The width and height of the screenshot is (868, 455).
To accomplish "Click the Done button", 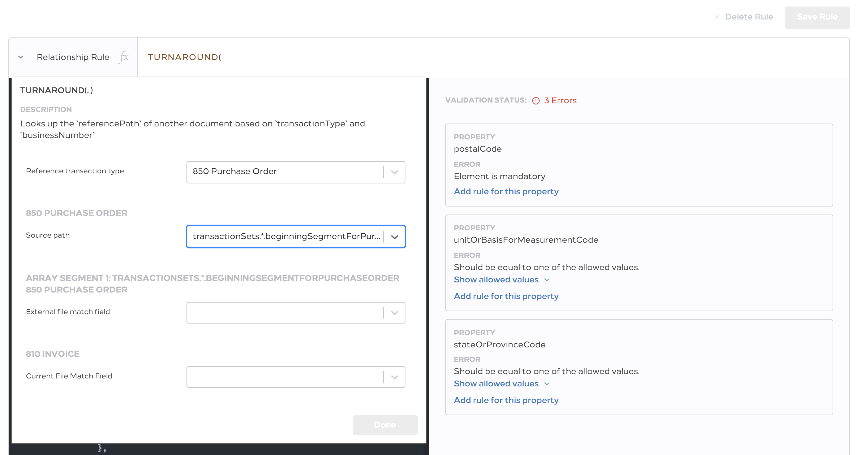I will (385, 425).
